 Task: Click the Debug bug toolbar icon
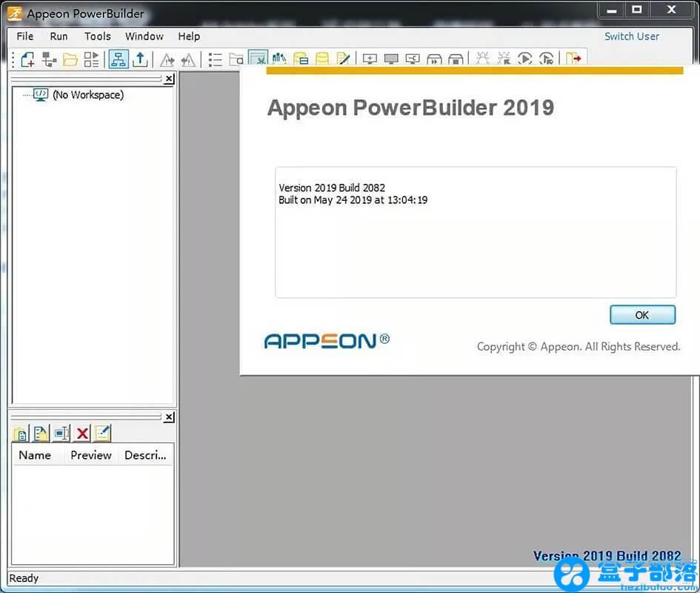[482, 59]
